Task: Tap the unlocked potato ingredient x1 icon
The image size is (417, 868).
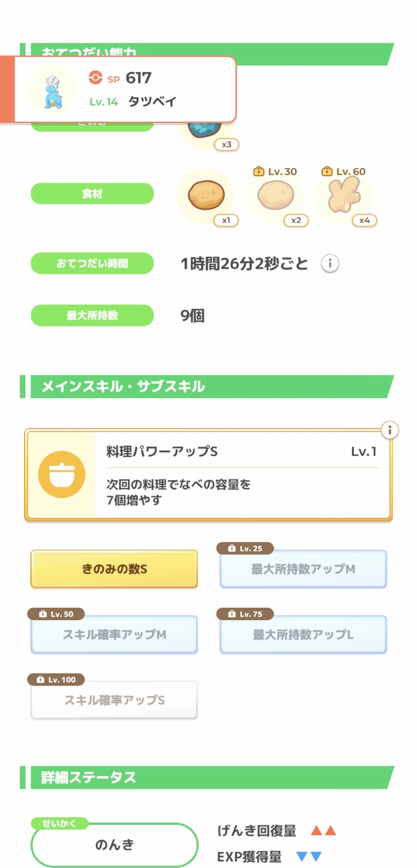Action: (x=206, y=195)
